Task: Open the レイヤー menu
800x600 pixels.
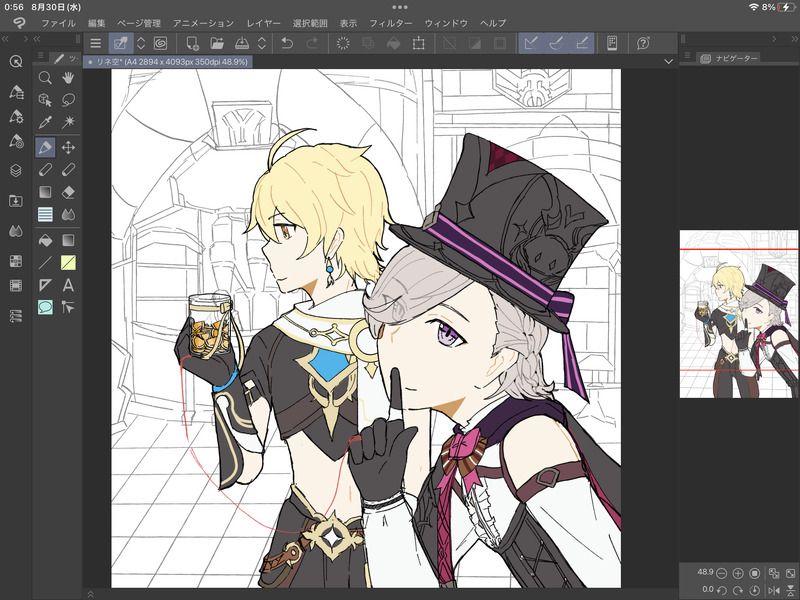Action: click(x=263, y=23)
